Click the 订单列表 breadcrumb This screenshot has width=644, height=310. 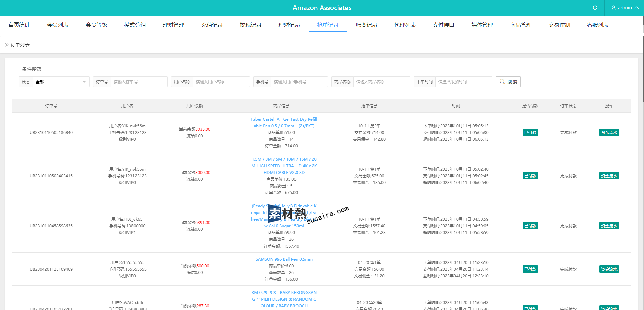20,45
